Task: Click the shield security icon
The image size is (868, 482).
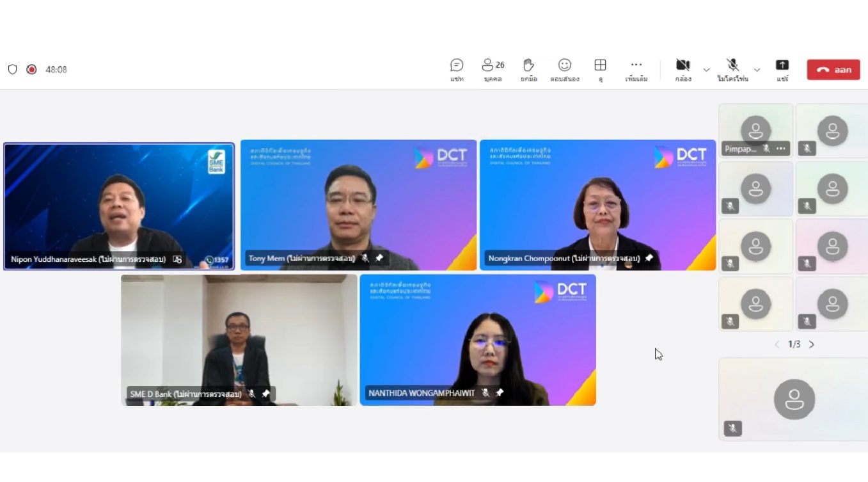Action: tap(12, 69)
